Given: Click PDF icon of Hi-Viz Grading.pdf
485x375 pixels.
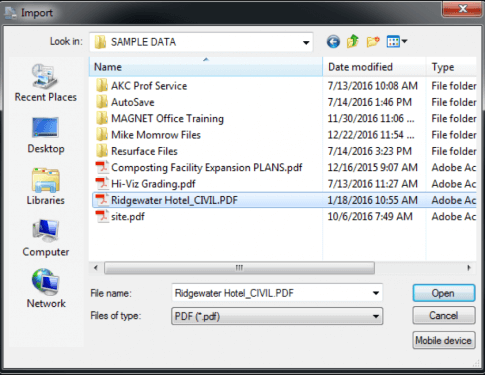Looking at the screenshot, I should pyautogui.click(x=102, y=184).
